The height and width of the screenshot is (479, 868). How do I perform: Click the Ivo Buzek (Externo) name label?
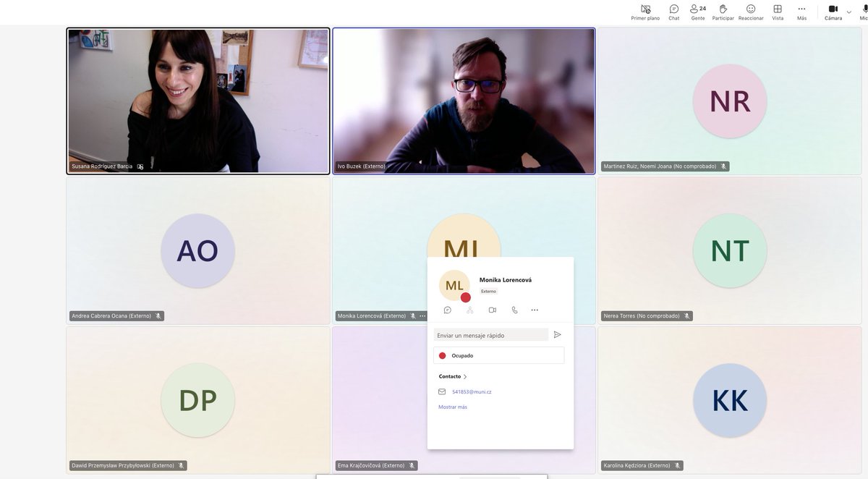[361, 166]
